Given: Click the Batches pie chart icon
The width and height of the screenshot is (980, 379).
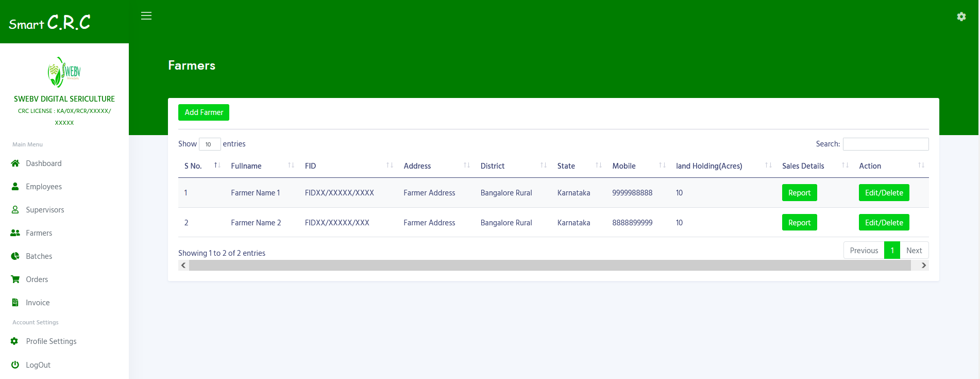Looking at the screenshot, I should 15,256.
